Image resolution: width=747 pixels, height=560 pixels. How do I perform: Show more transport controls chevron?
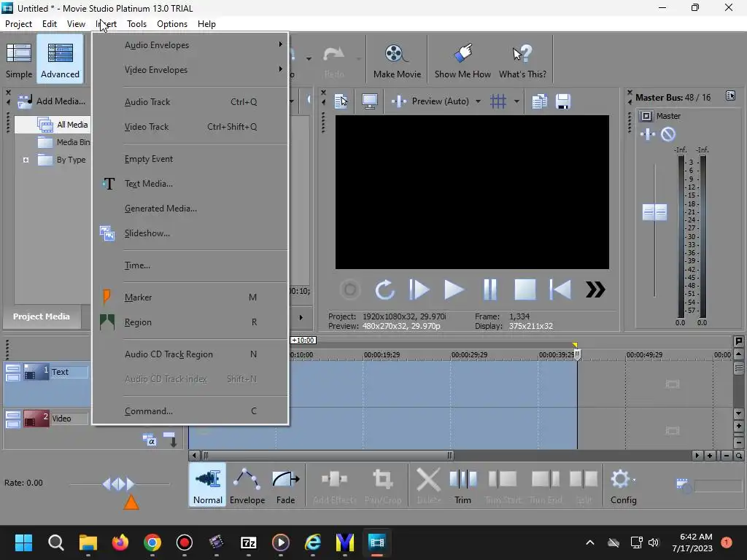tap(595, 289)
